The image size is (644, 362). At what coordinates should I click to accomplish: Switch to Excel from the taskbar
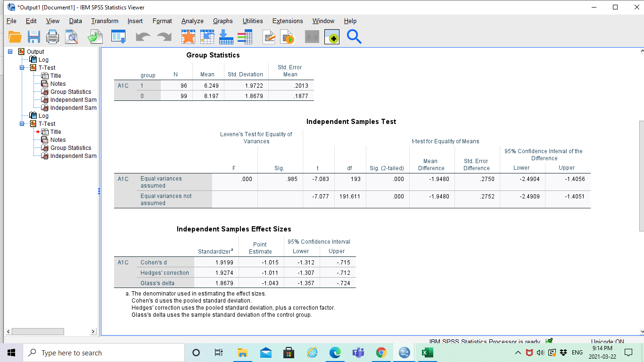click(428, 353)
